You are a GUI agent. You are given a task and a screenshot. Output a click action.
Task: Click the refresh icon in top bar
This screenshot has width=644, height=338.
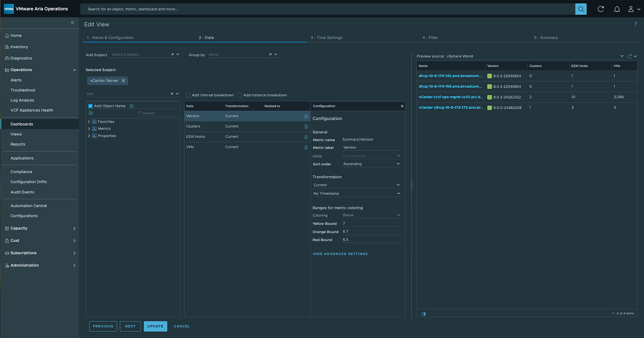tap(601, 9)
